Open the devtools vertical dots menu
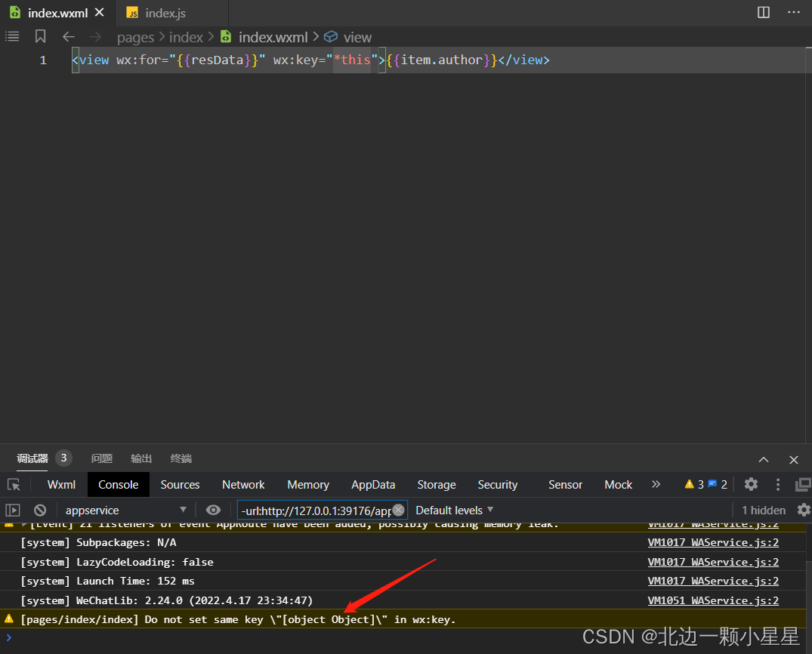 [x=778, y=484]
